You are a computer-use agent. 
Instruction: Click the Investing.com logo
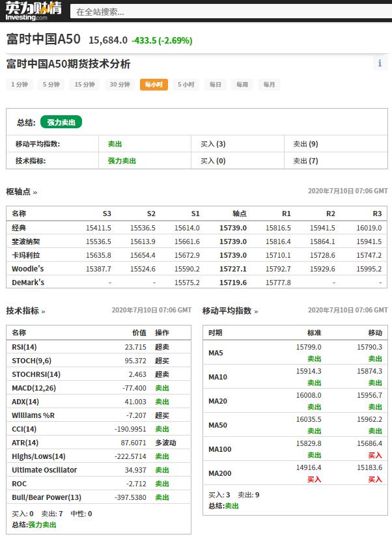(x=33, y=11)
